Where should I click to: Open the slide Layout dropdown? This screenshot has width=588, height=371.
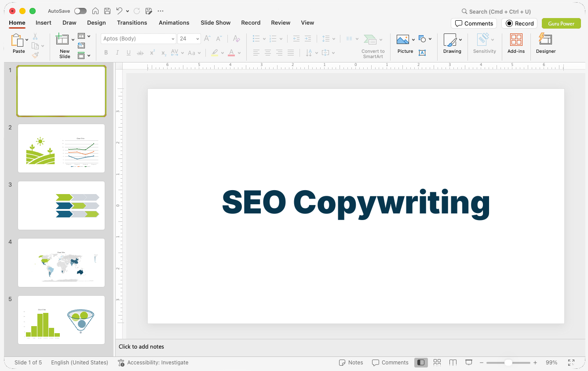pyautogui.click(x=84, y=36)
